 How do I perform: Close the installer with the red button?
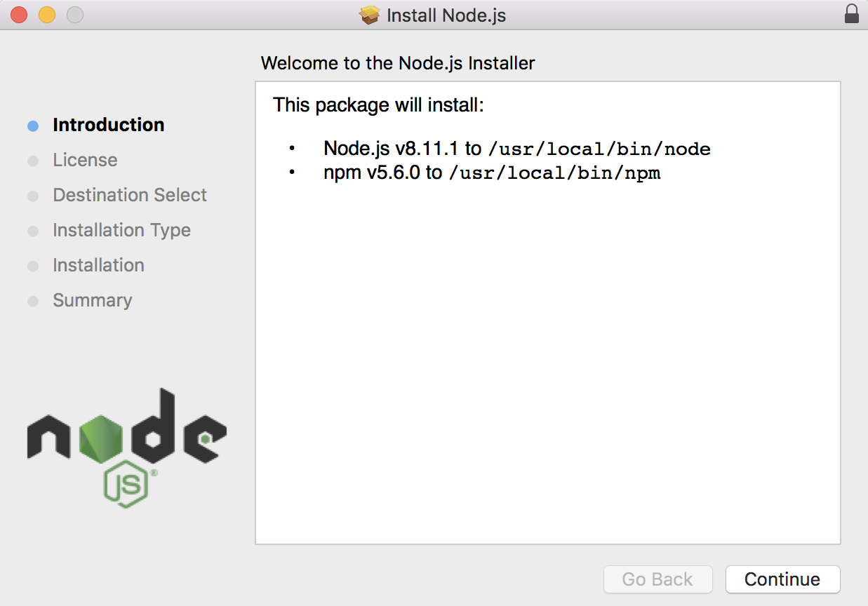19,15
